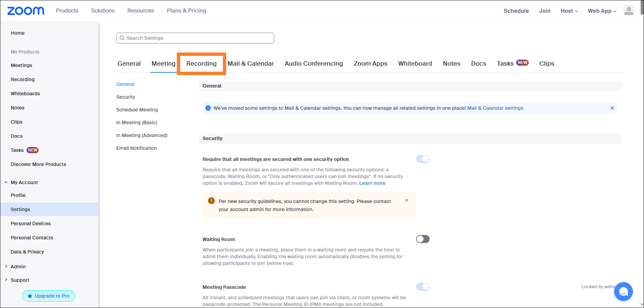Image resolution: width=644 pixels, height=308 pixels.
Task: Click the NEW badge beside Tasks tab
Action: (x=522, y=63)
